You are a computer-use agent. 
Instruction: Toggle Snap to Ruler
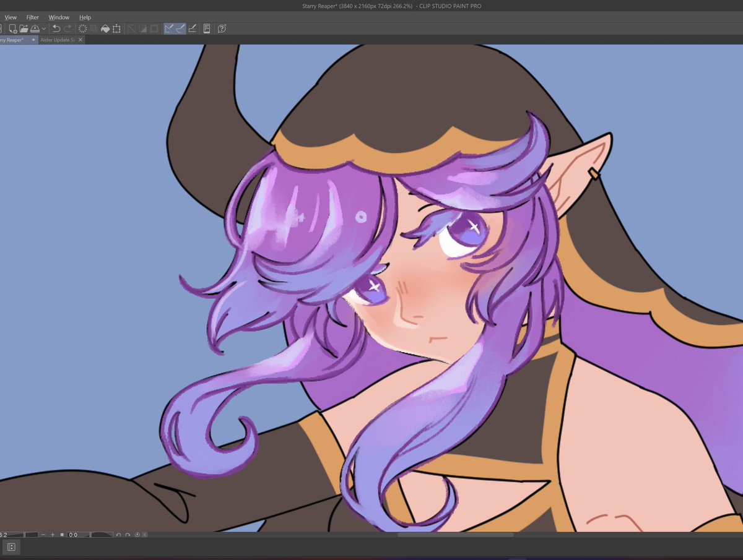pyautogui.click(x=169, y=28)
